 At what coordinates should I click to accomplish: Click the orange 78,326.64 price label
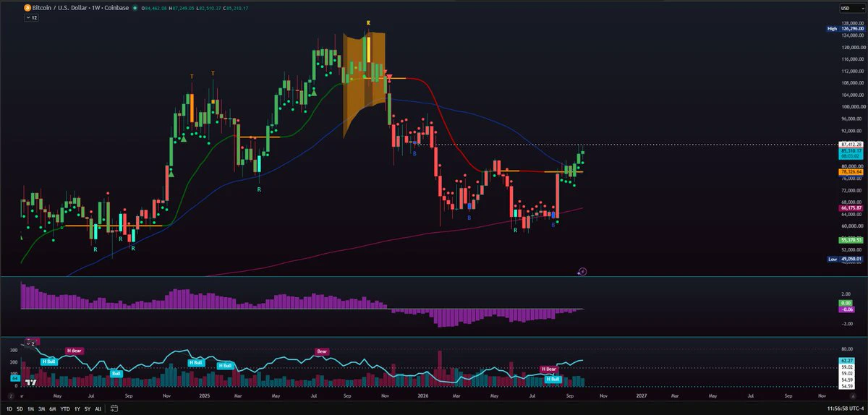pyautogui.click(x=851, y=171)
